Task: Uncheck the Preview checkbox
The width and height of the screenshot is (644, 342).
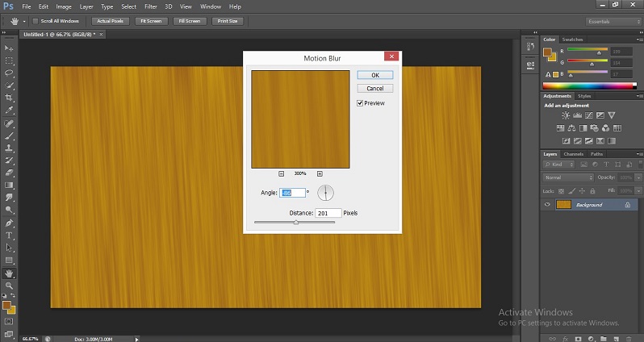Action: (x=360, y=103)
